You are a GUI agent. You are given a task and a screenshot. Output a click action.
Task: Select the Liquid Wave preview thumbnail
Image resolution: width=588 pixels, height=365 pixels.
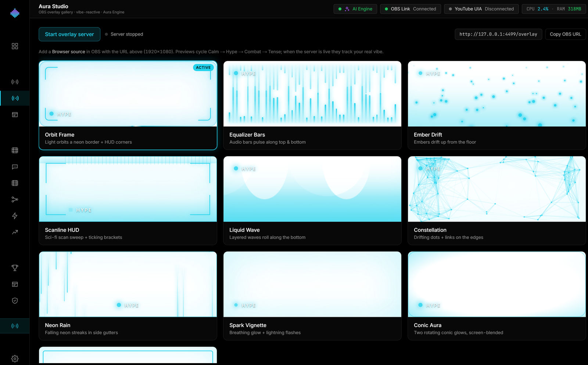click(312, 189)
